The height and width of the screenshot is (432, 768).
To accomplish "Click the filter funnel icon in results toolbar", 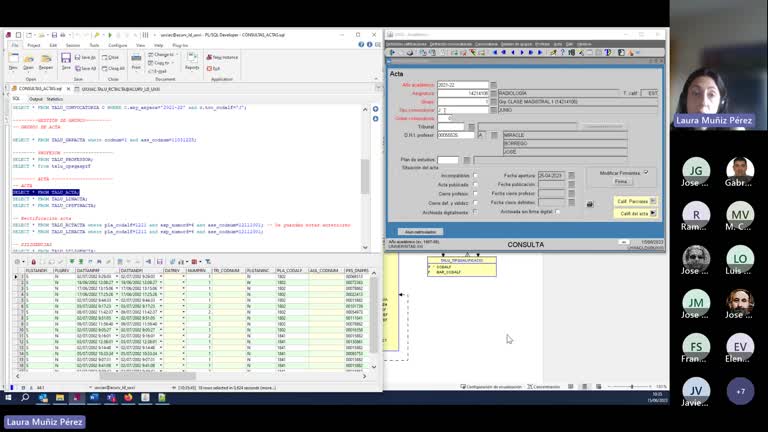I will coord(208,262).
